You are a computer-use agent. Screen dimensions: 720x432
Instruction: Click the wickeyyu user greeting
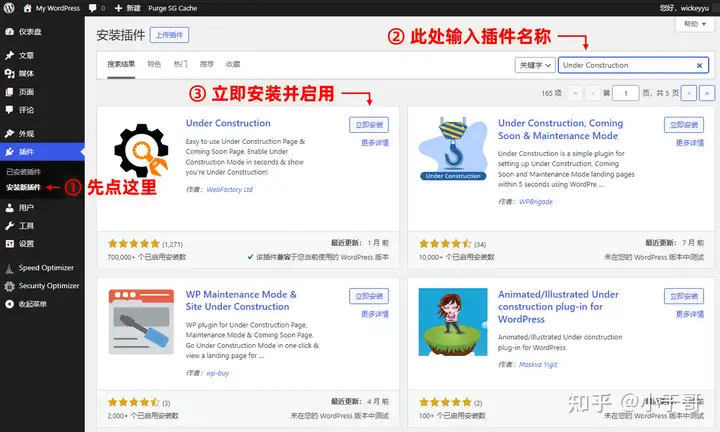pyautogui.click(x=684, y=8)
